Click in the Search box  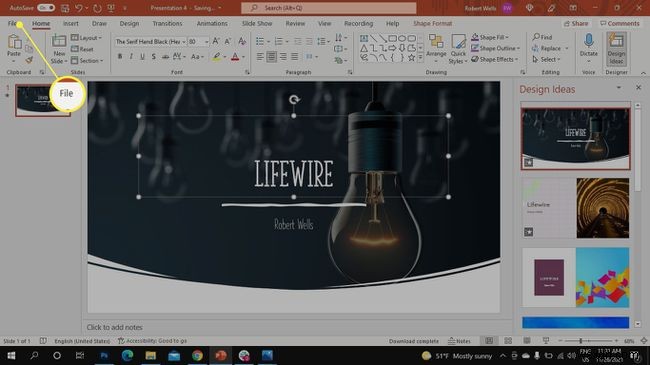pos(329,8)
